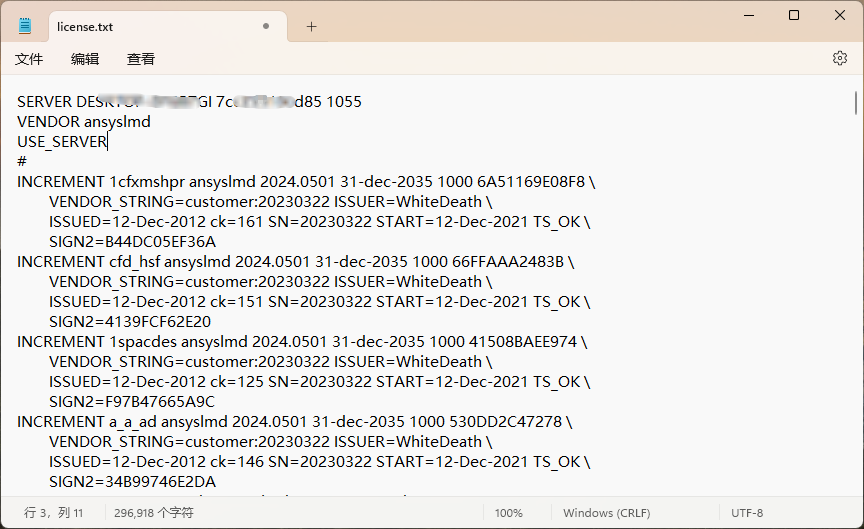Place cursor on the VENDOR ansyslmd line

(x=84, y=122)
